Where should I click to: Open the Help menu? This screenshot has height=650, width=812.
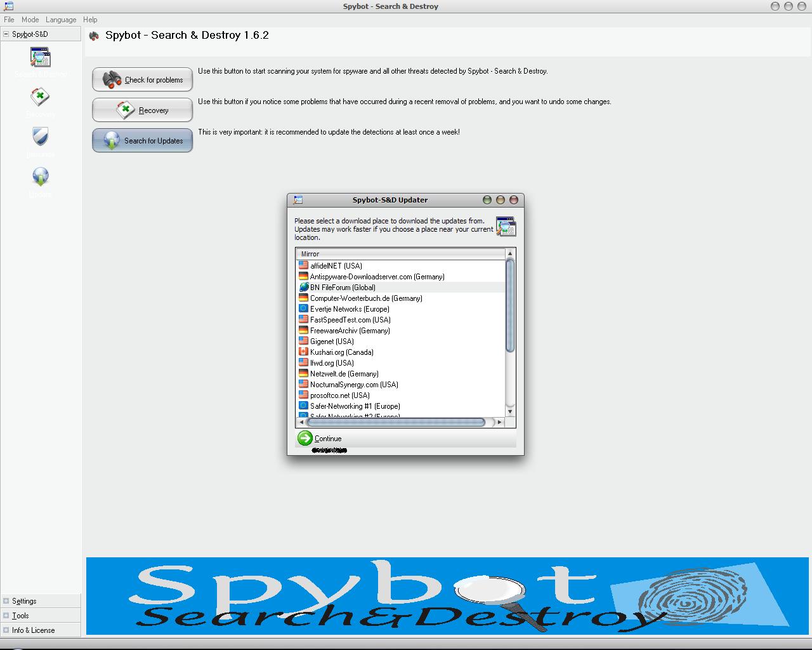[90, 20]
